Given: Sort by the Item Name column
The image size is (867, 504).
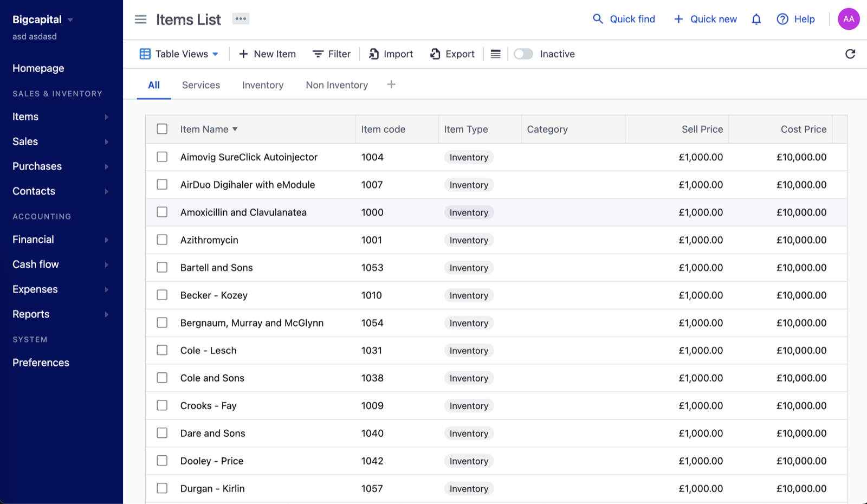Looking at the screenshot, I should 209,129.
